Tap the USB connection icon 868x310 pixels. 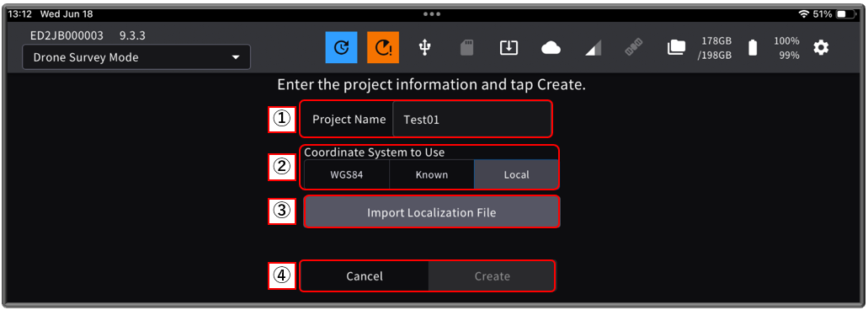(x=424, y=48)
